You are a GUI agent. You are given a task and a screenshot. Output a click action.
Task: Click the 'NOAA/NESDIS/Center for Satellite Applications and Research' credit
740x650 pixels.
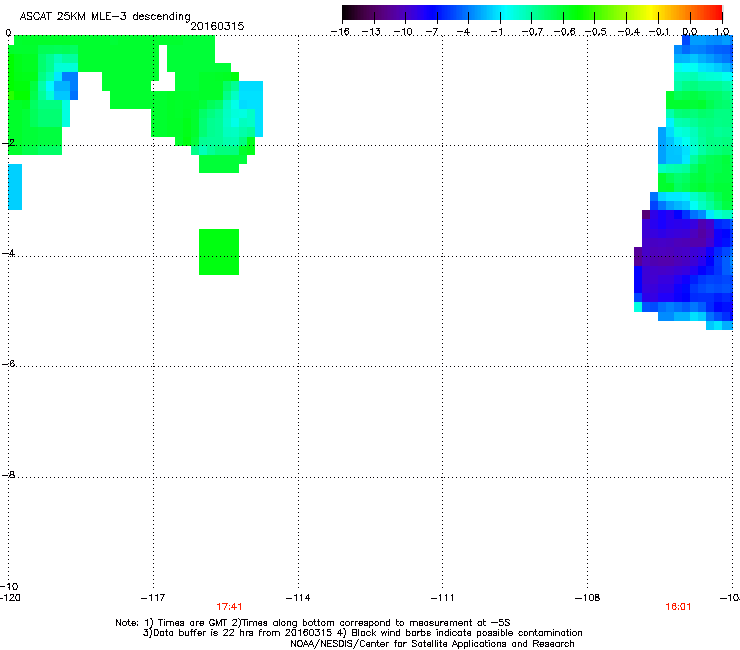[432, 643]
